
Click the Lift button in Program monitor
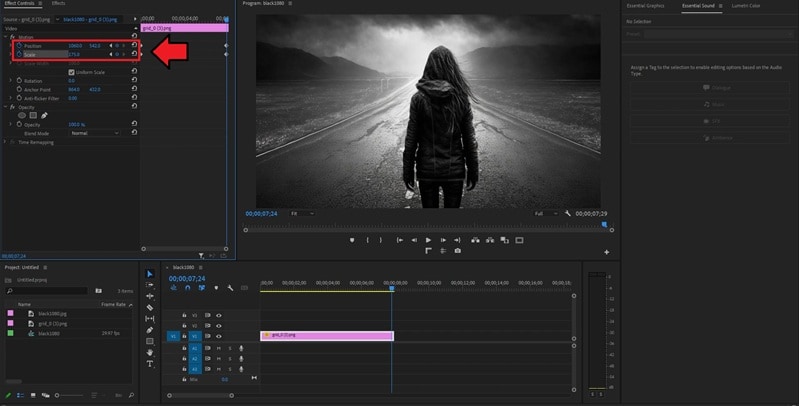[x=475, y=240]
